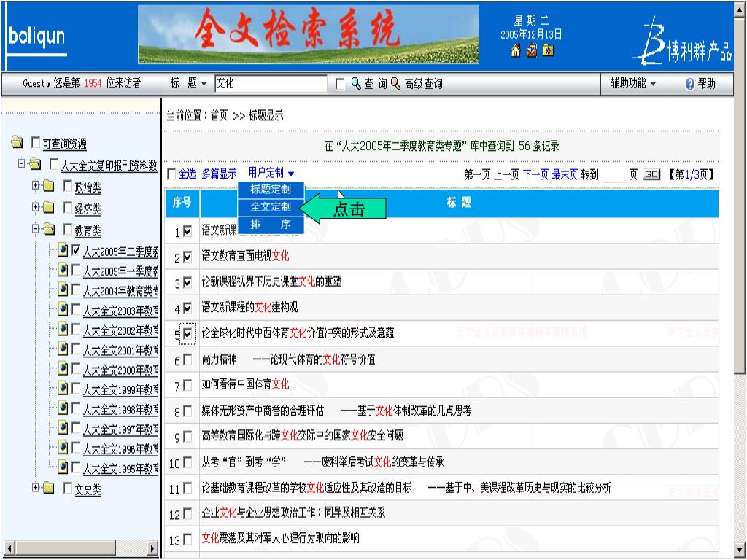Click the open folder icon beside 教育类

tap(49, 229)
